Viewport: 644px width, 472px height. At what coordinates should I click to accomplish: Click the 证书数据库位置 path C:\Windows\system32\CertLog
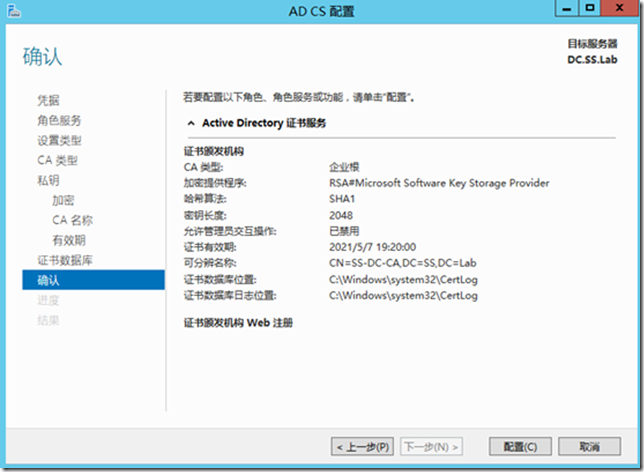(403, 280)
